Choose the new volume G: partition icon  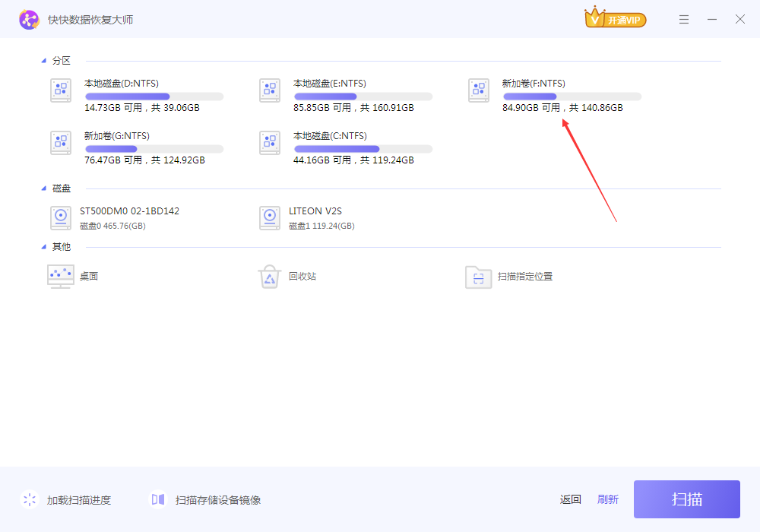click(61, 143)
